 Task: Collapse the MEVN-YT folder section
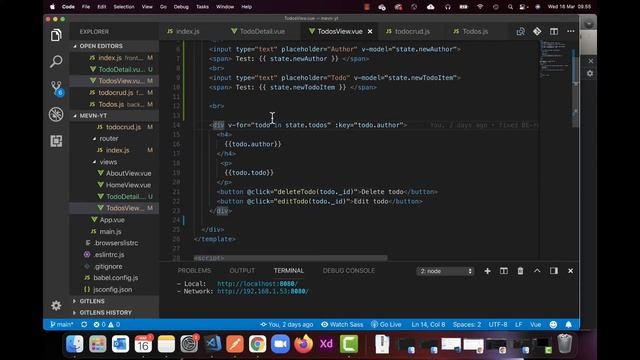click(114, 116)
